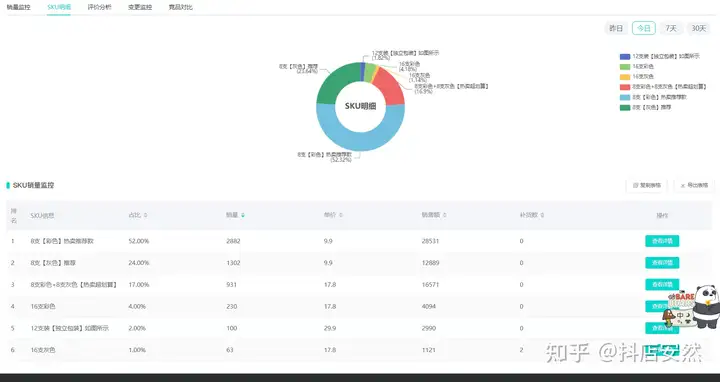
Task: Sort table by 销售额 column arrows
Action: point(444,215)
